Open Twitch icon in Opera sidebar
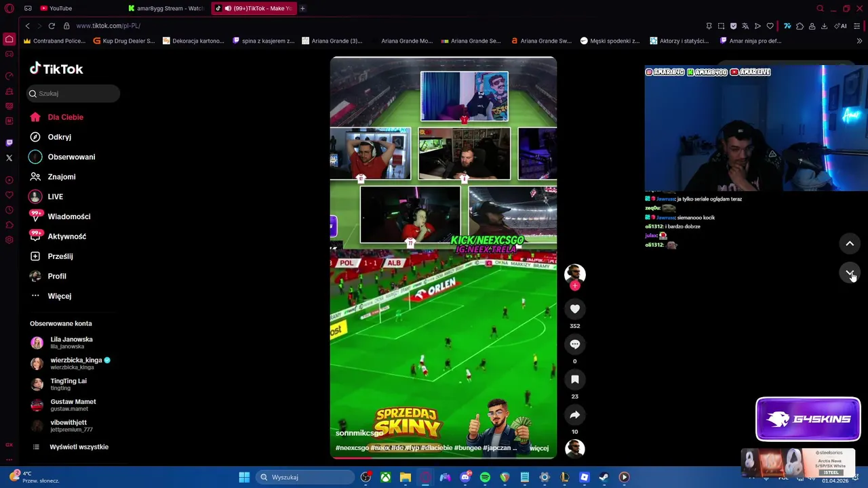Image resolution: width=868 pixels, height=488 pixels. (x=9, y=143)
